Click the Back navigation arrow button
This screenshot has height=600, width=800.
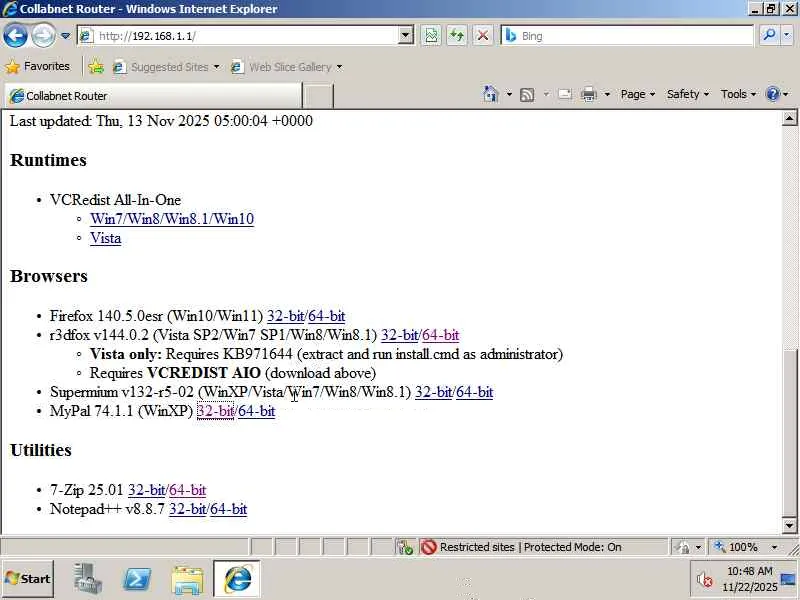(x=15, y=36)
